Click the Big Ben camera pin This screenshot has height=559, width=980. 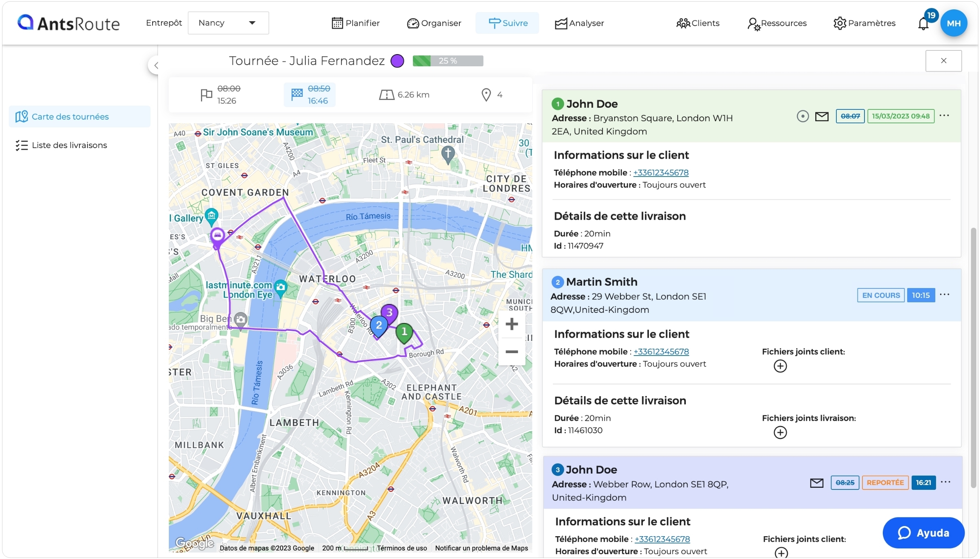click(x=240, y=320)
